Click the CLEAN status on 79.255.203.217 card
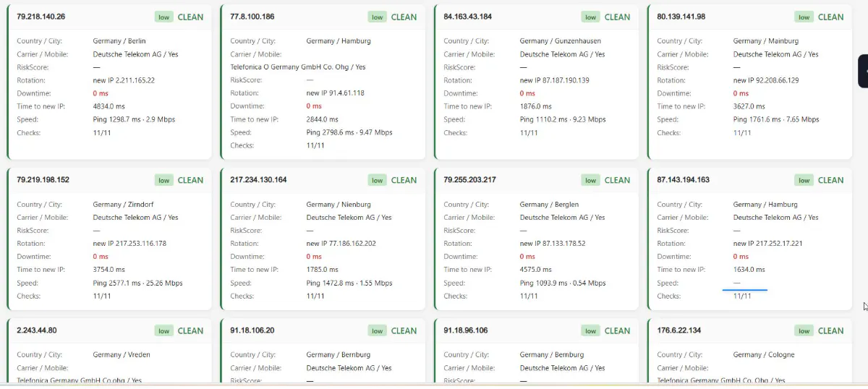The height and width of the screenshot is (389, 868). coord(617,181)
